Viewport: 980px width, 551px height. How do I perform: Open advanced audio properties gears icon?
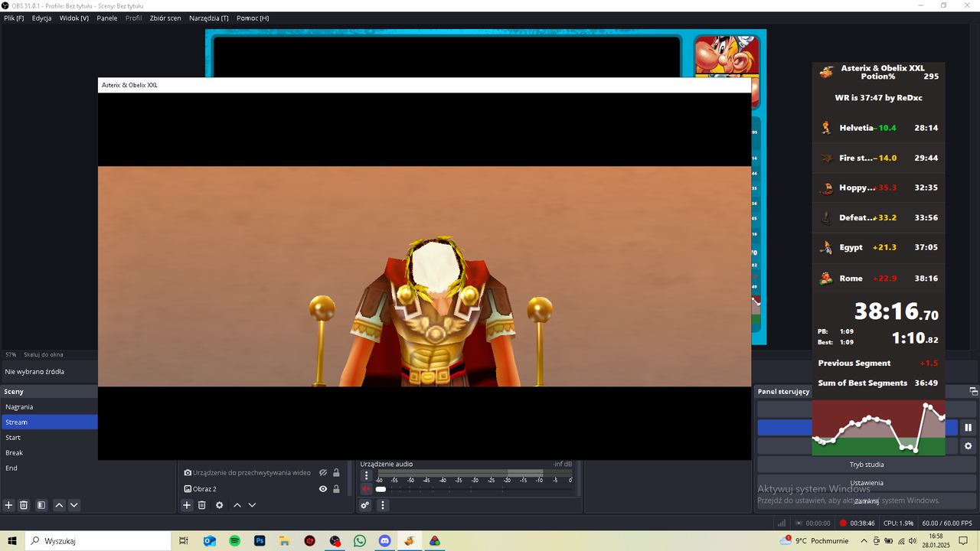point(365,505)
